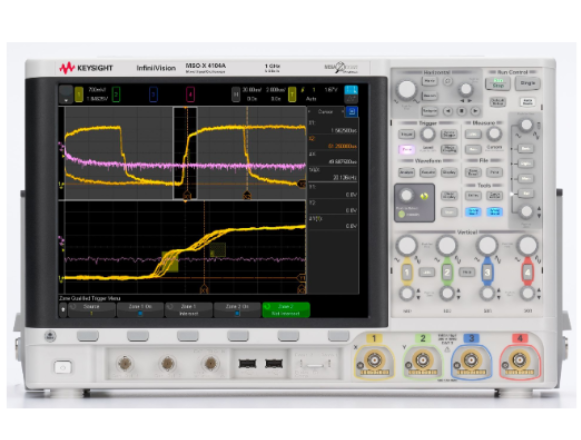This screenshot has width=581, height=440.
Task: Tap the blue zoom icon in the screen's corner
Action: [x=351, y=90]
